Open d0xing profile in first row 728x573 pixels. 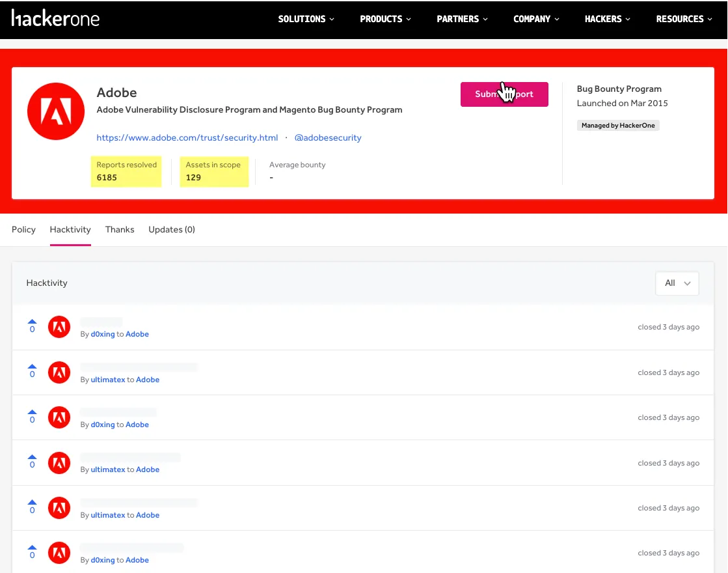[103, 334]
